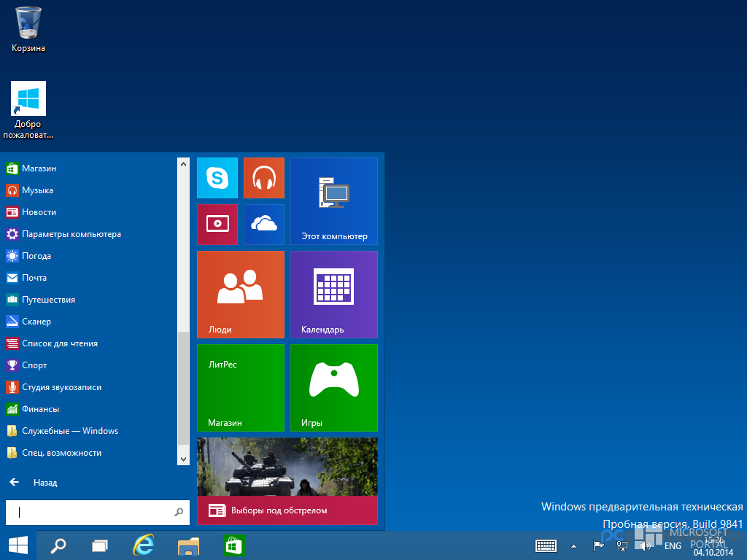
Task: Open the Video player tile
Action: tap(217, 225)
